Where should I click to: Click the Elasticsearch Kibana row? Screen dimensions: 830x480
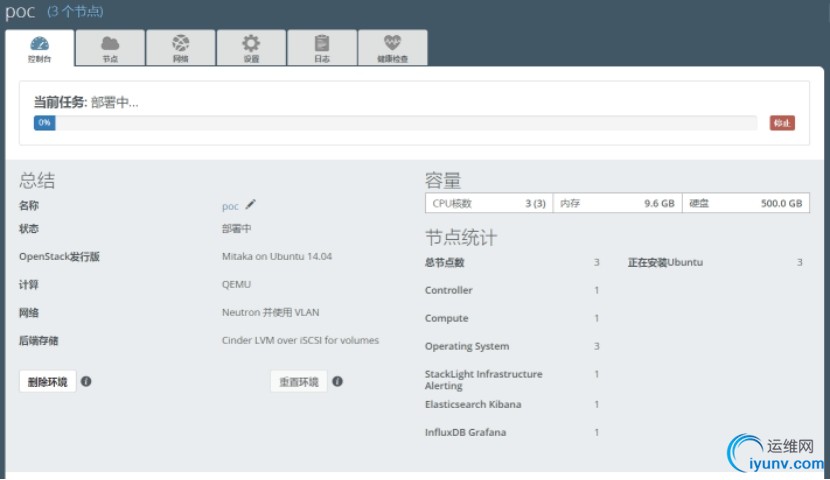point(512,404)
